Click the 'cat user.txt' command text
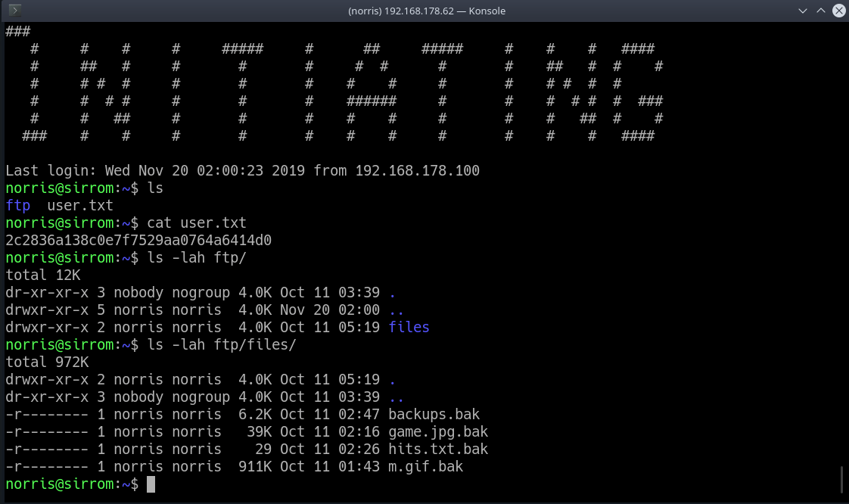This screenshot has width=849, height=504. [x=197, y=223]
